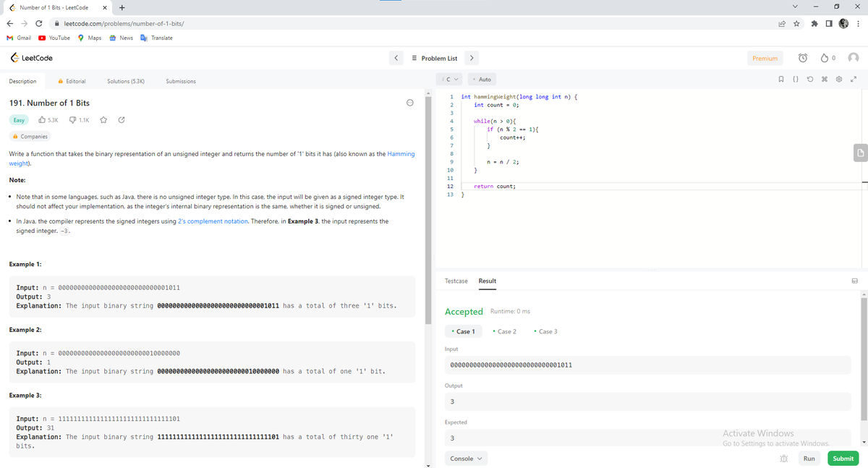The width and height of the screenshot is (868, 468).
Task: Open the 2's complement notation link
Action: pos(213,221)
